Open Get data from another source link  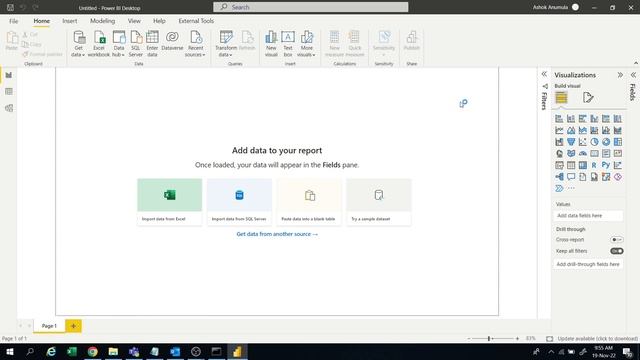click(277, 234)
